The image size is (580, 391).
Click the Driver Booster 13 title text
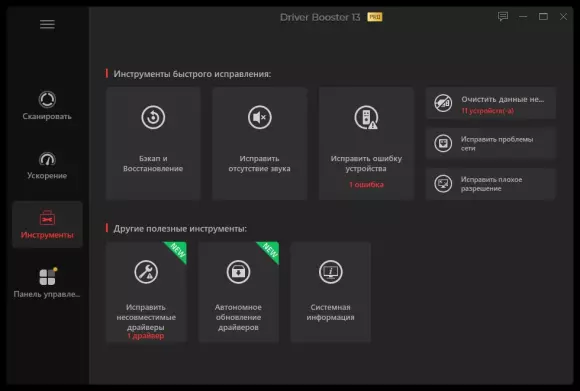pyautogui.click(x=320, y=17)
